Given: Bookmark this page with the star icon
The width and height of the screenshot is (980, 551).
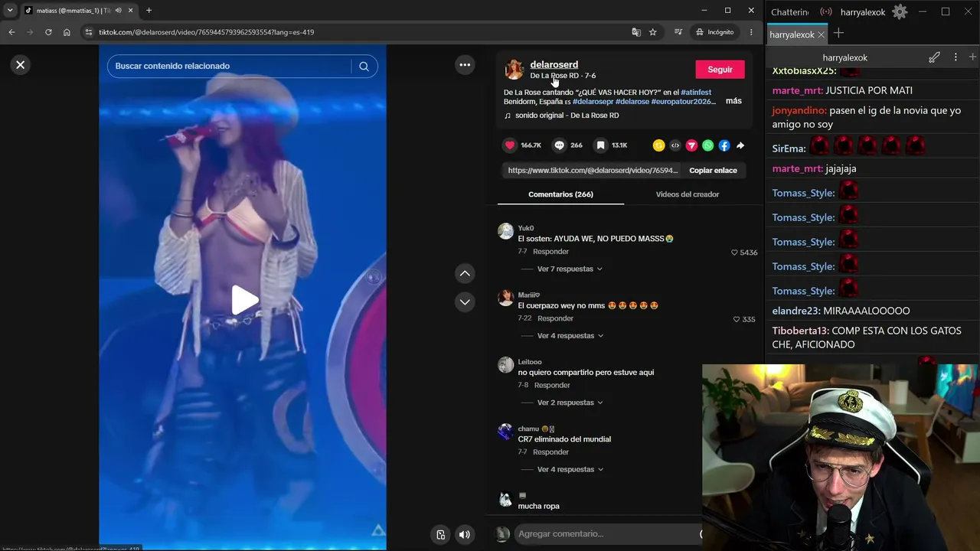Looking at the screenshot, I should coord(653,32).
